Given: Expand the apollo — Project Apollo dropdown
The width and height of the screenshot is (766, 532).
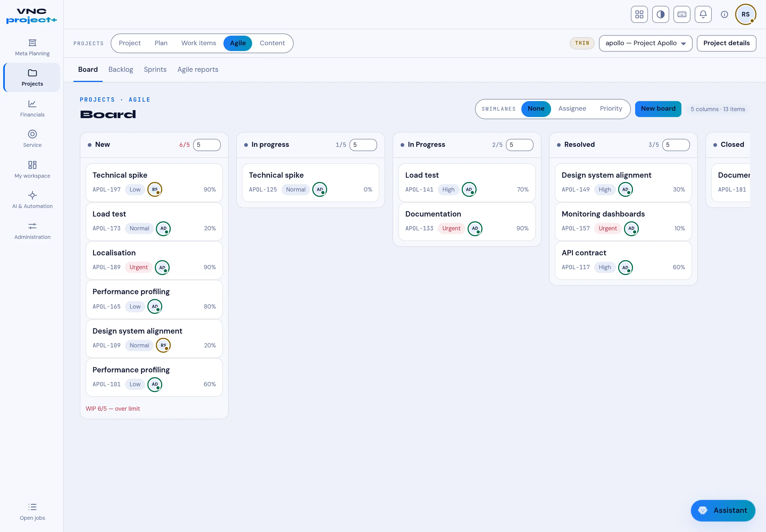Looking at the screenshot, I should point(645,43).
